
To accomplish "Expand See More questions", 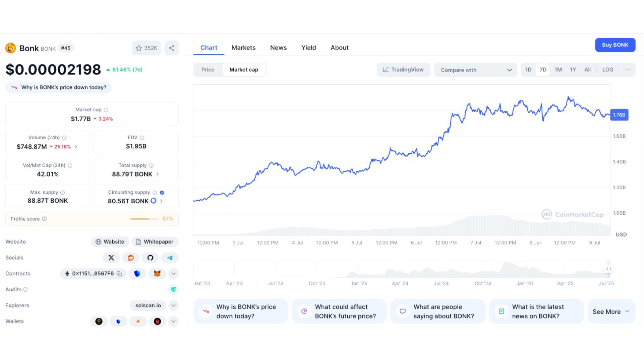I will point(611,312).
